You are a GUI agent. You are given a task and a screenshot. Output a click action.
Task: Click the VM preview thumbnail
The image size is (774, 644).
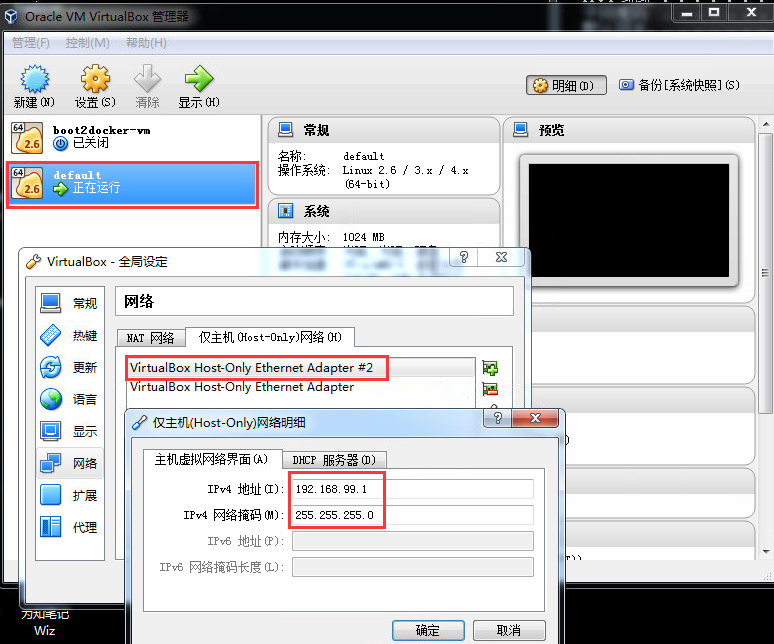click(628, 221)
